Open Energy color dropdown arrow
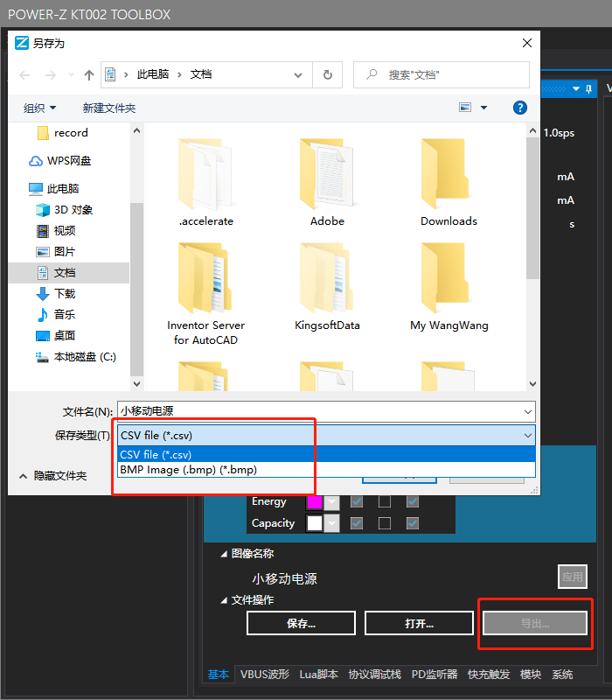612x700 pixels. point(331,502)
